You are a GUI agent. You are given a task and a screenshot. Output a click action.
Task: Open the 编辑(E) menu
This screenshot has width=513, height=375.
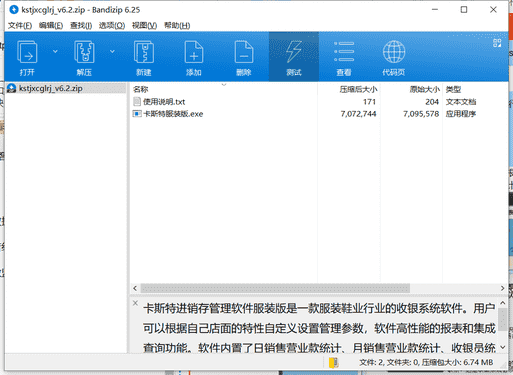51,25
